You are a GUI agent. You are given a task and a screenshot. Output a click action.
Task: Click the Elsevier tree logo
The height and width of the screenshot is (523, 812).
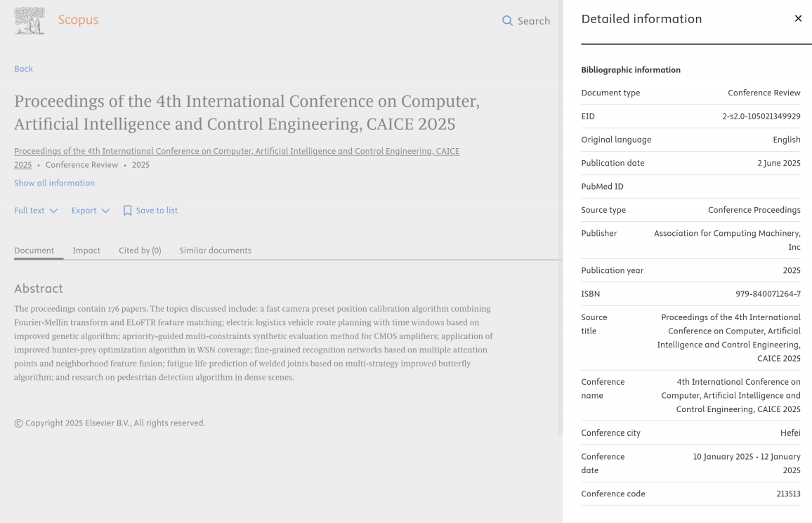point(30,20)
